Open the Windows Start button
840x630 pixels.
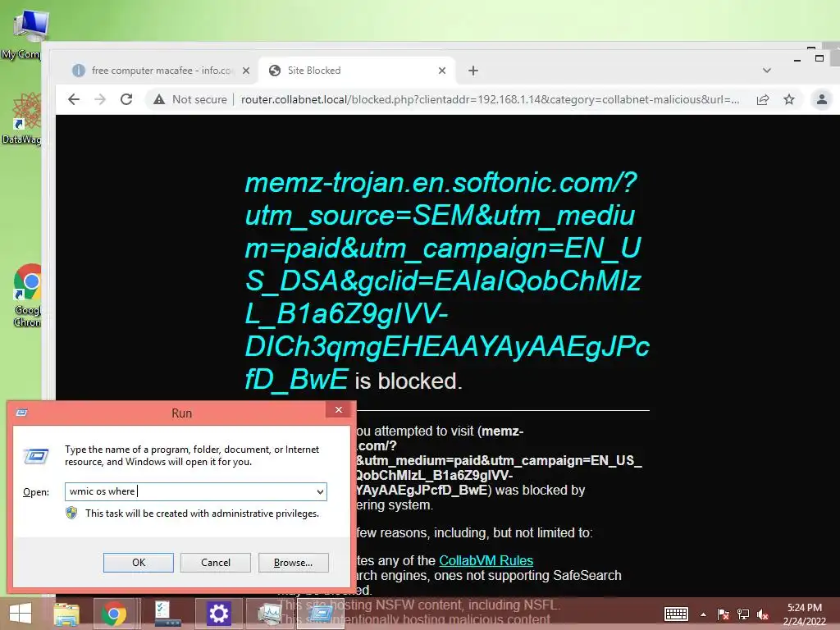coord(21,614)
